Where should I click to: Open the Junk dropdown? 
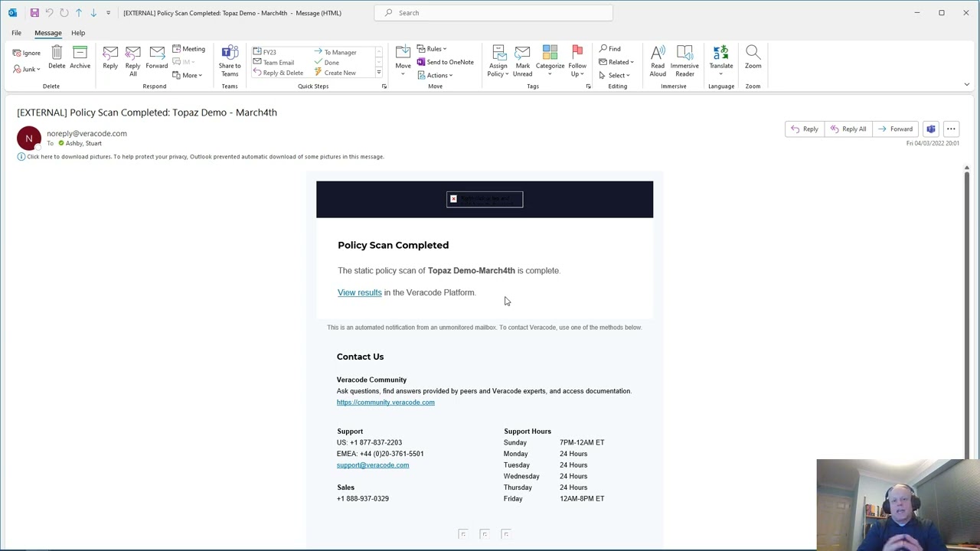[x=27, y=69]
